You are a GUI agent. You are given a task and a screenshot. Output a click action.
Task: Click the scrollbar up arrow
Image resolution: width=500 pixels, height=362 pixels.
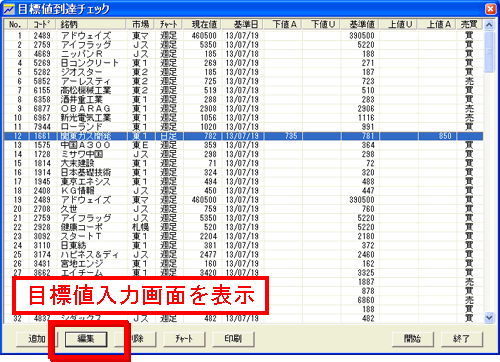pyautogui.click(x=489, y=25)
